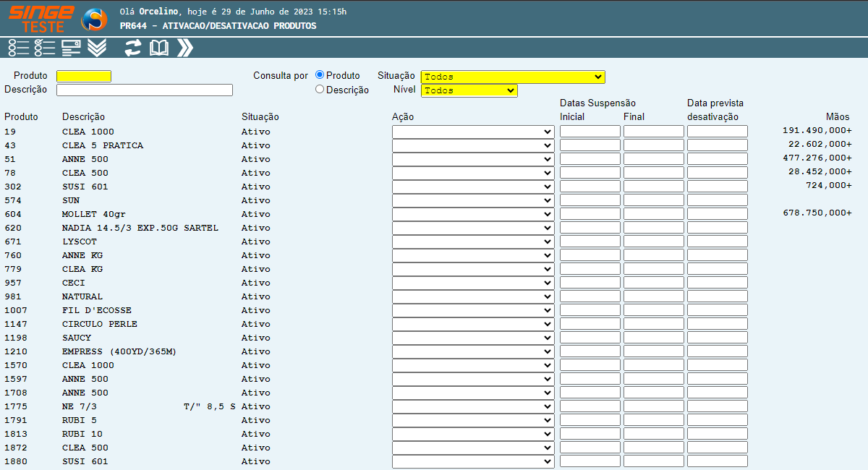Viewport: 868px width, 470px height.
Task: Click the Data prevista desativação field for product 302
Action: 718,187
